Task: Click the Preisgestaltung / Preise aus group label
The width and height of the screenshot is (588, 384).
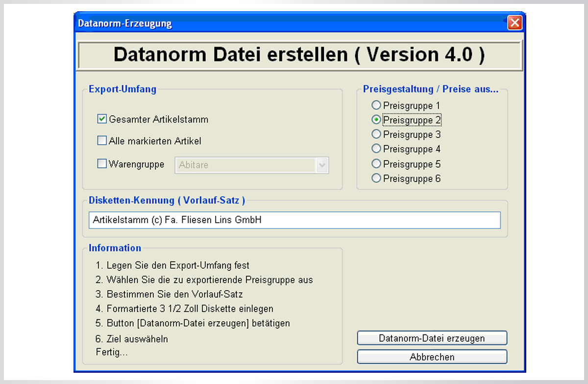Action: tap(430, 89)
